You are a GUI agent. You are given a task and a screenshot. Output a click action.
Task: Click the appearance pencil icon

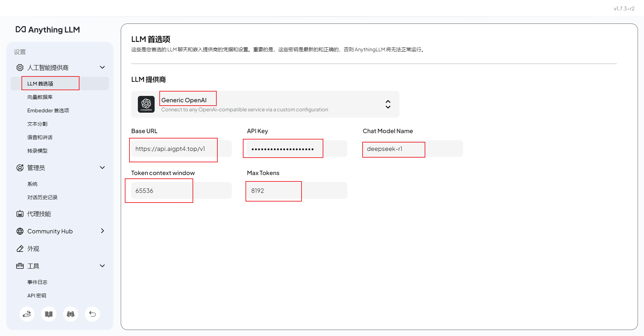pos(20,248)
